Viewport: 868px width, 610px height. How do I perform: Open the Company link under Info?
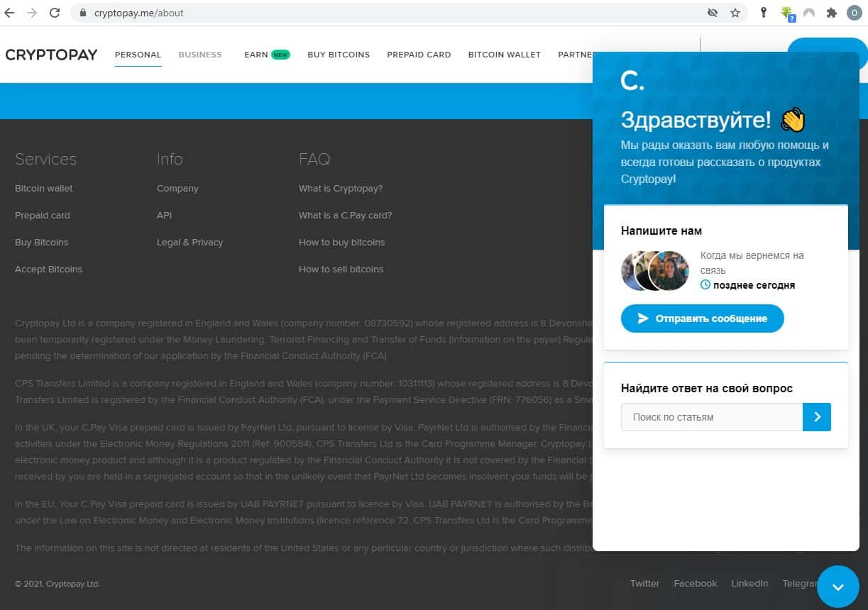point(177,189)
